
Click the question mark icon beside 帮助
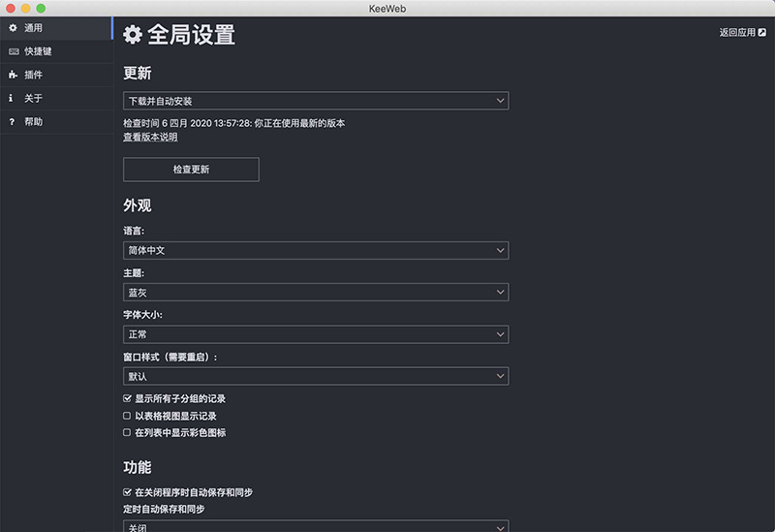tap(12, 122)
